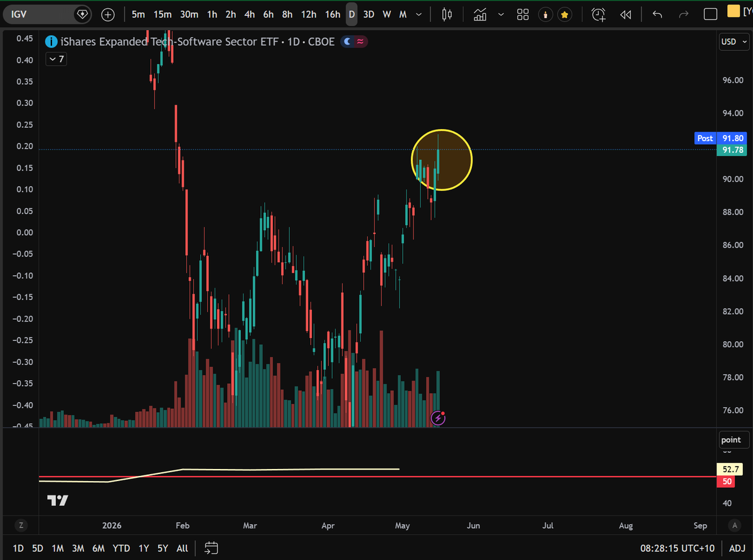Image resolution: width=753 pixels, height=560 pixels.
Task: Click the TradingView logo
Action: pos(58,500)
